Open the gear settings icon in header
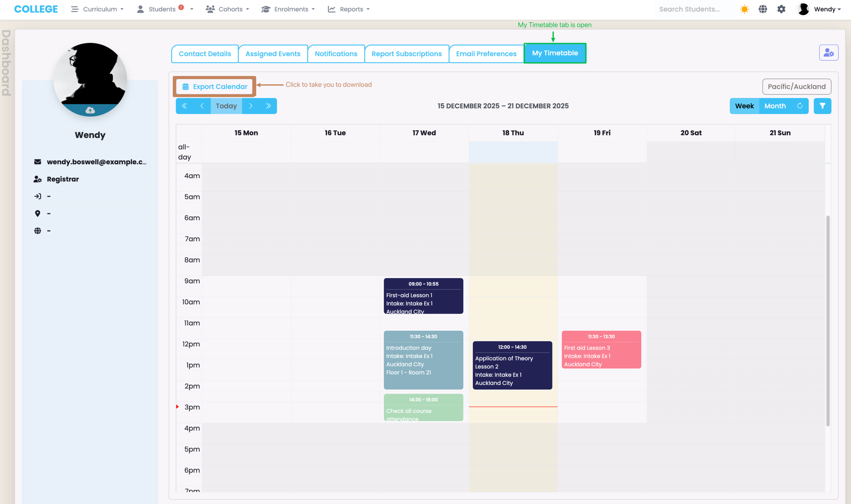 [781, 9]
